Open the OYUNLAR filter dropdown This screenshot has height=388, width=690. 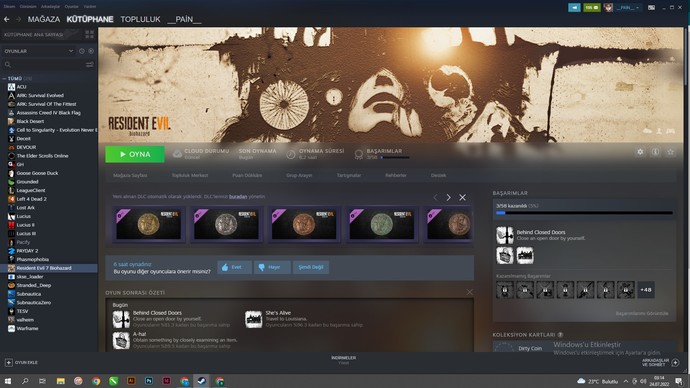click(38, 51)
